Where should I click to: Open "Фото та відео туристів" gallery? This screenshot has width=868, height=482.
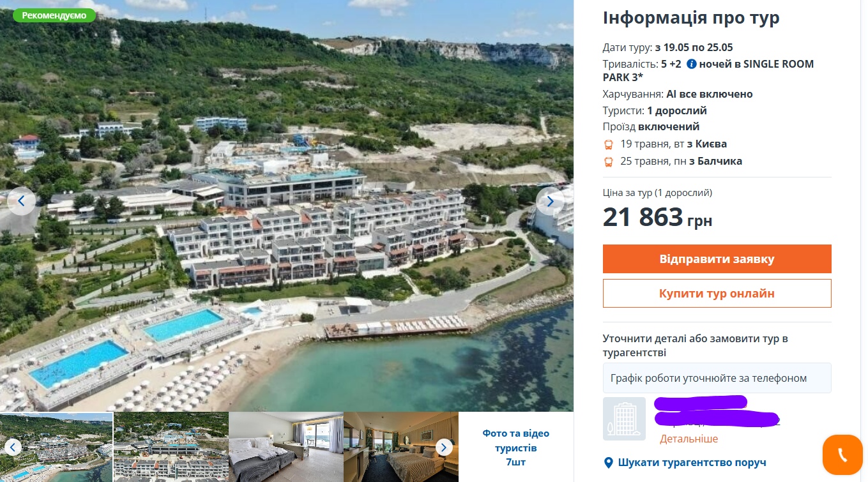[515, 447]
